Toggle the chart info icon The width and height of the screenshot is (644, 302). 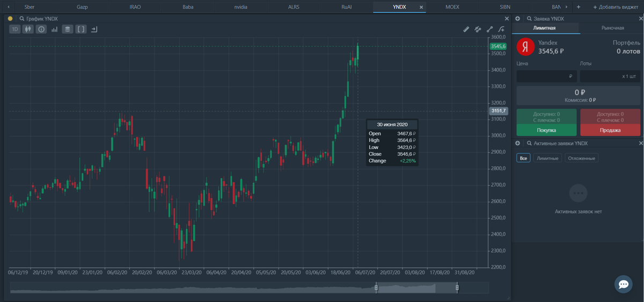41,29
